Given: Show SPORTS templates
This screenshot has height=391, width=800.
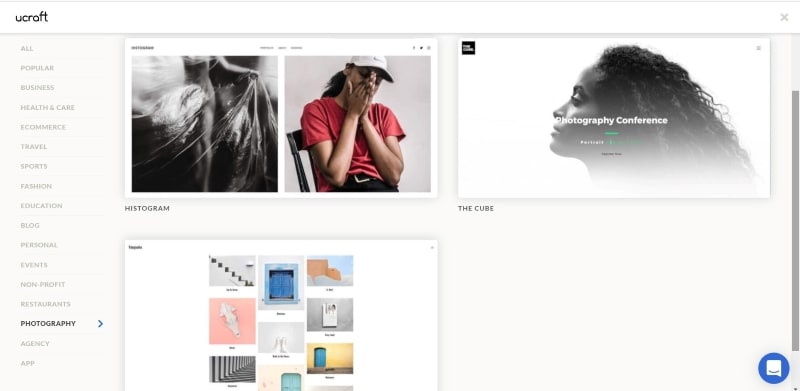Looking at the screenshot, I should [34, 166].
